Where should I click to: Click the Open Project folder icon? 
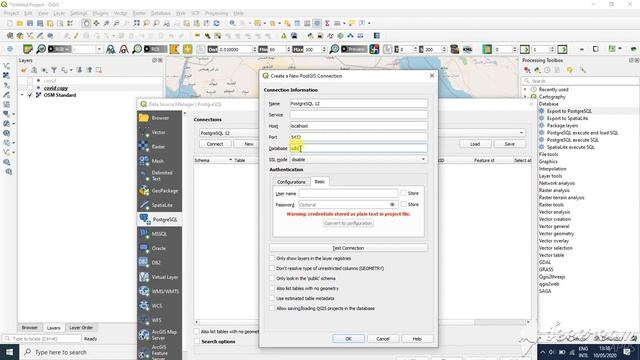[x=20, y=23]
